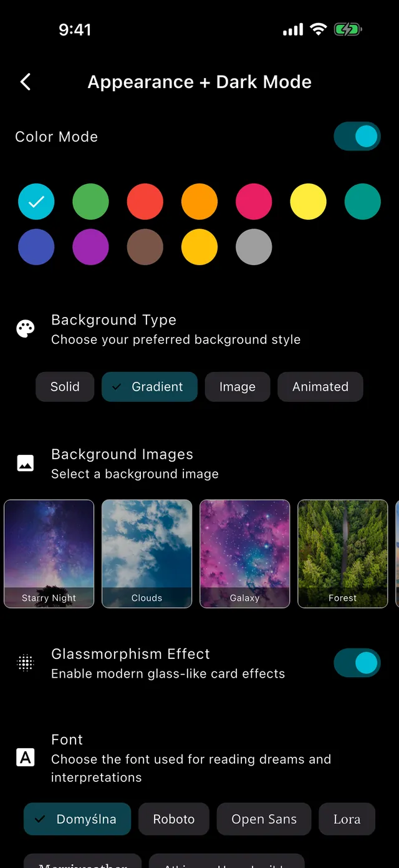Pick the Lora font

pyautogui.click(x=347, y=819)
